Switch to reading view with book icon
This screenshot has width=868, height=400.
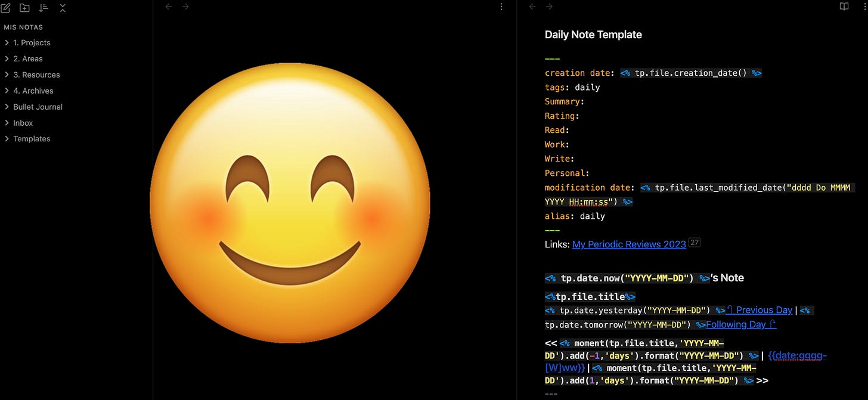click(x=844, y=7)
